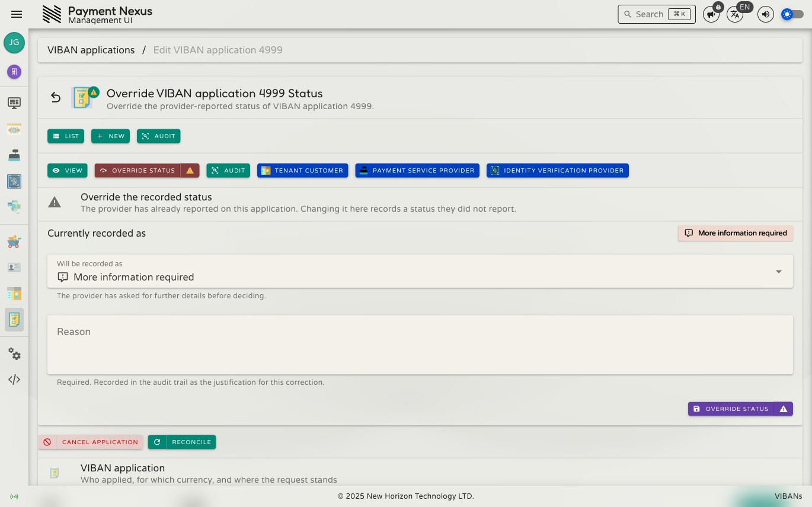Click the JG user avatar

click(x=14, y=43)
